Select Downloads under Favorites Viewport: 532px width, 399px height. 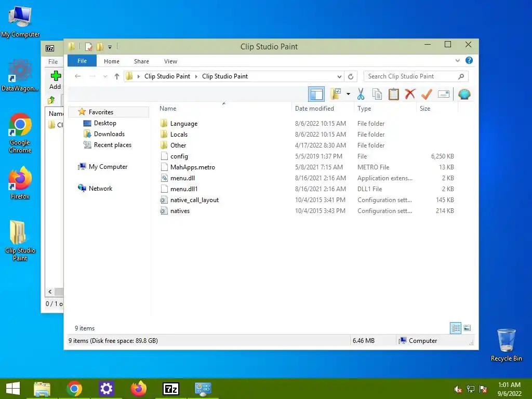click(x=109, y=134)
